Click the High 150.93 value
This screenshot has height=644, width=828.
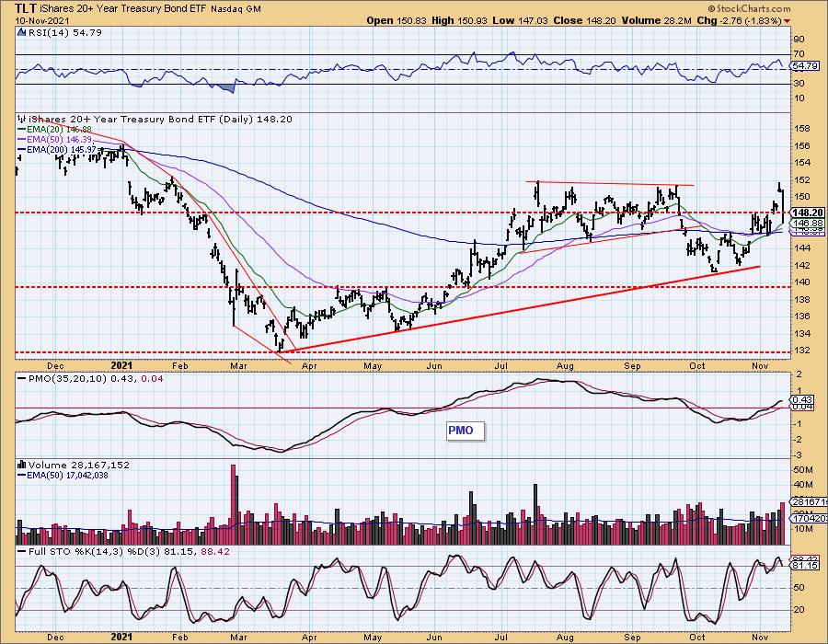pyautogui.click(x=460, y=20)
